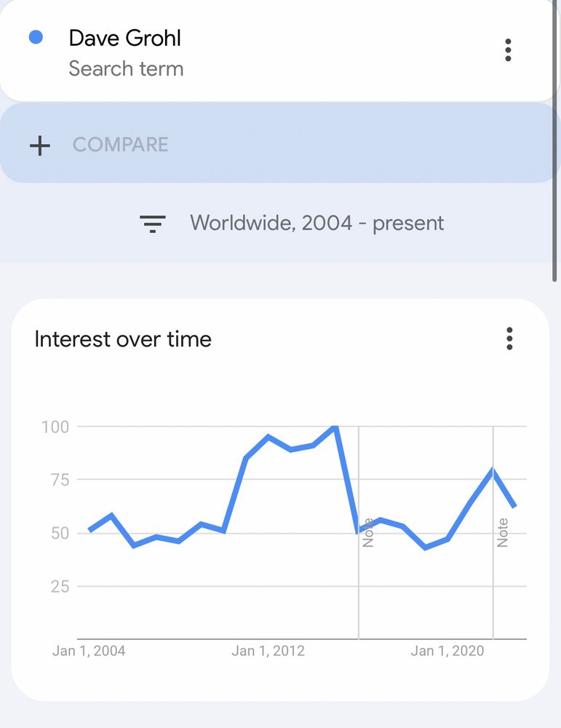Image resolution: width=561 pixels, height=728 pixels.
Task: Click the Jan 1, 2012 axis label
Action: (x=268, y=651)
